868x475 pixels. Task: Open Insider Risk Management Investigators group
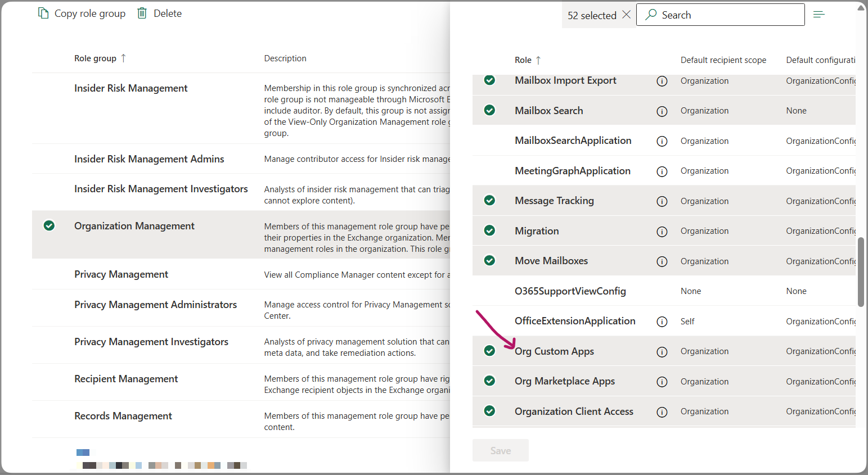[161, 189]
